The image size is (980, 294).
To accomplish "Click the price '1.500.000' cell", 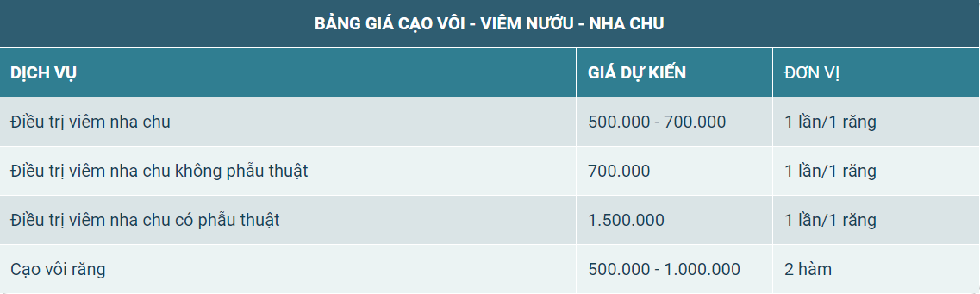I will coord(626,220).
